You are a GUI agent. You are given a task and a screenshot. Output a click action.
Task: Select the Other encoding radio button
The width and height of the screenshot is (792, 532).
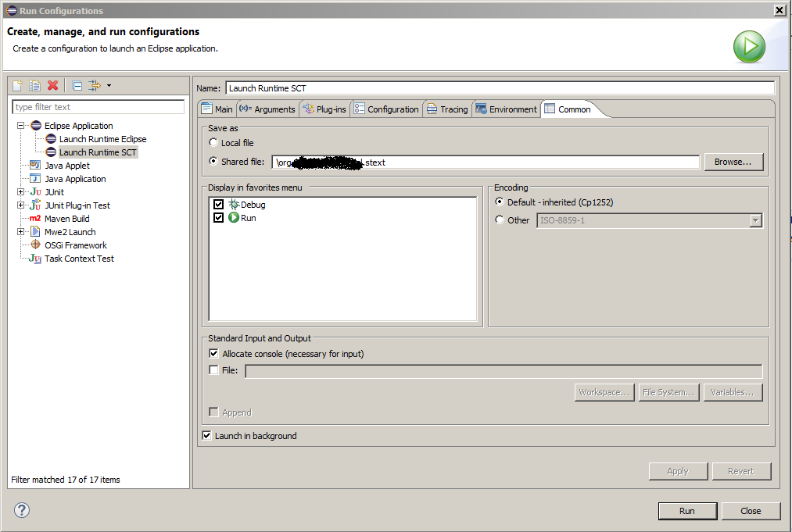pos(500,220)
